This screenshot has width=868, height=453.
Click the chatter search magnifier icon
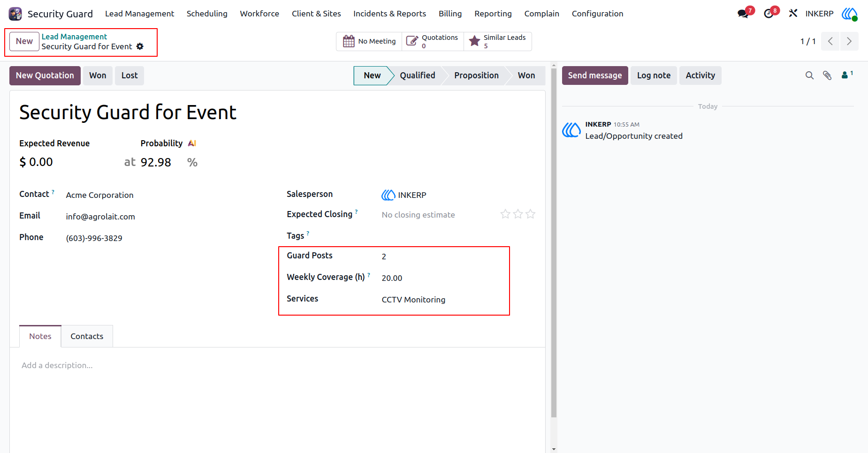809,75
